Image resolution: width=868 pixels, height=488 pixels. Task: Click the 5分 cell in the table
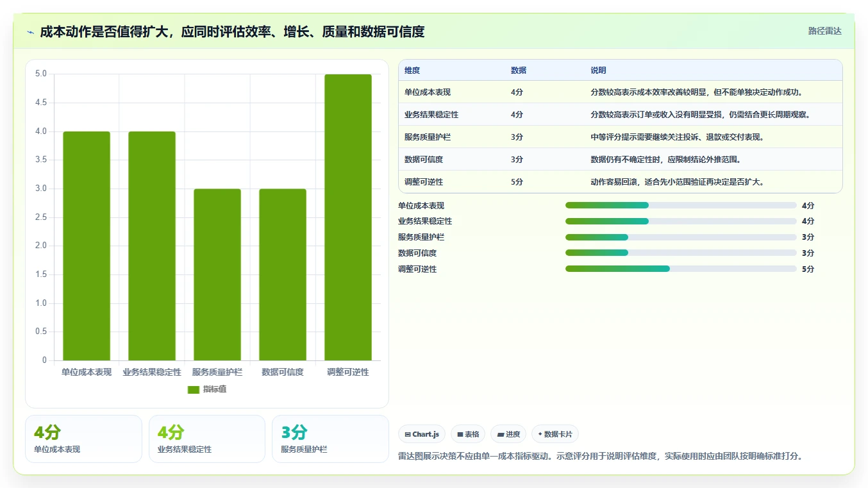pos(517,182)
